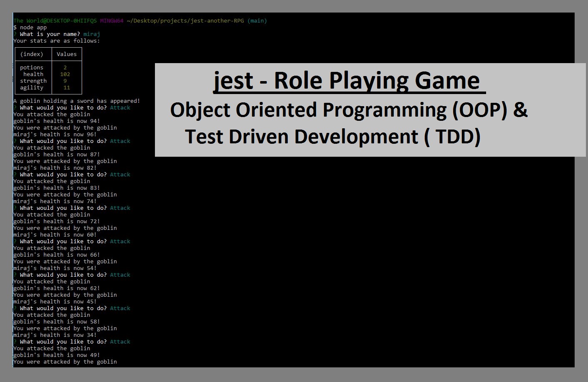Click the strength value '9'
This screenshot has height=382, width=588.
[x=65, y=81]
